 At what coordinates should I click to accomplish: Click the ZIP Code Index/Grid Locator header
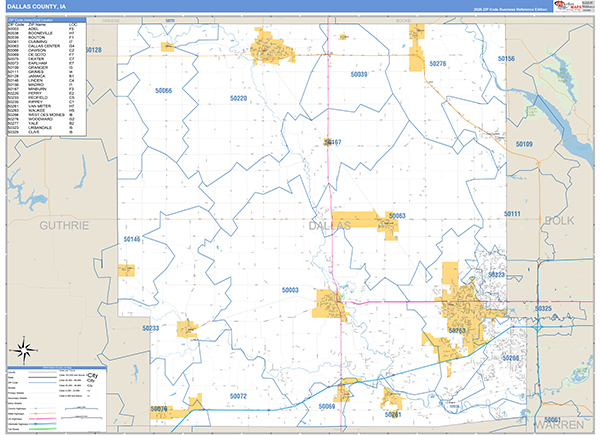click(x=47, y=20)
